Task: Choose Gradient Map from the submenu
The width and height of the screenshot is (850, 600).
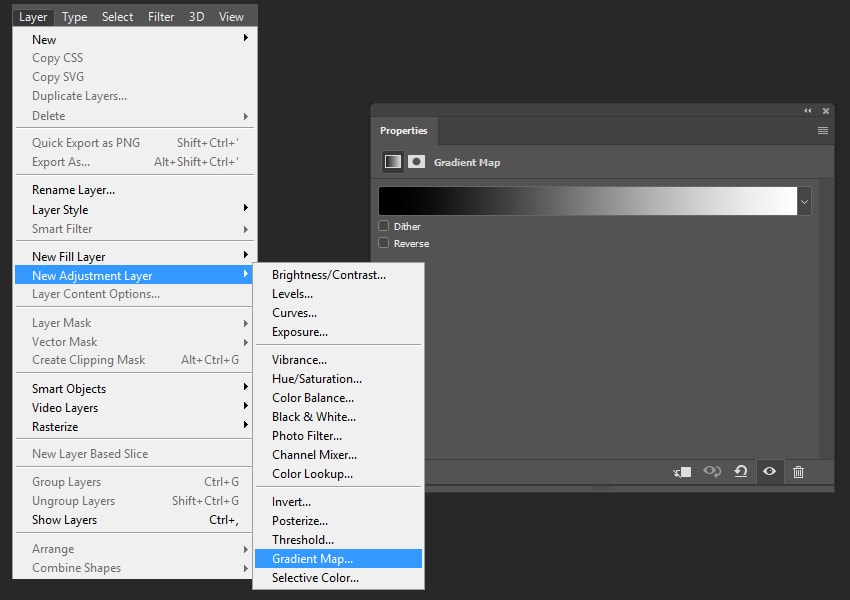Action: tap(312, 559)
